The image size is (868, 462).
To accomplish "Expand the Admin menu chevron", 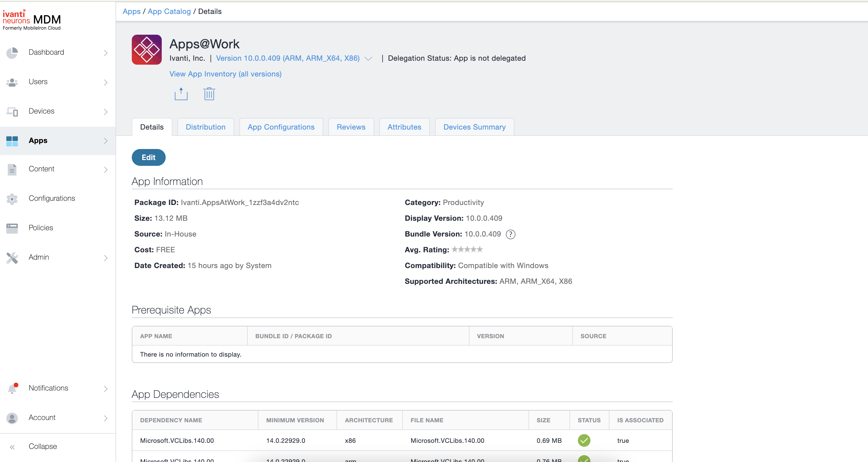I will click(106, 258).
